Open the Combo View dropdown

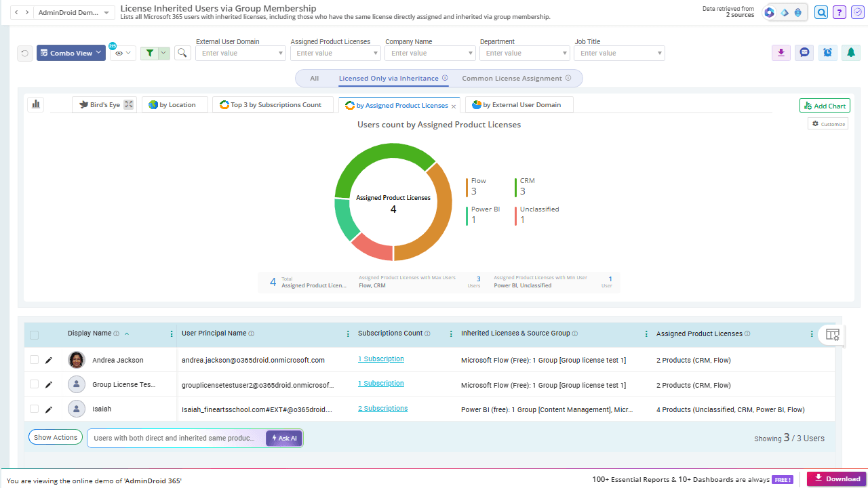(x=71, y=53)
